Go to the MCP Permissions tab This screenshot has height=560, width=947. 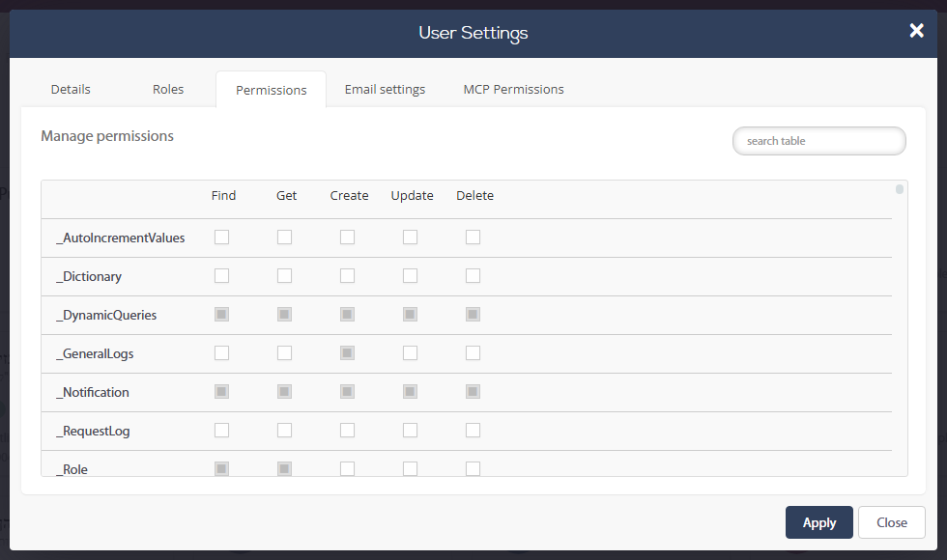click(x=513, y=89)
